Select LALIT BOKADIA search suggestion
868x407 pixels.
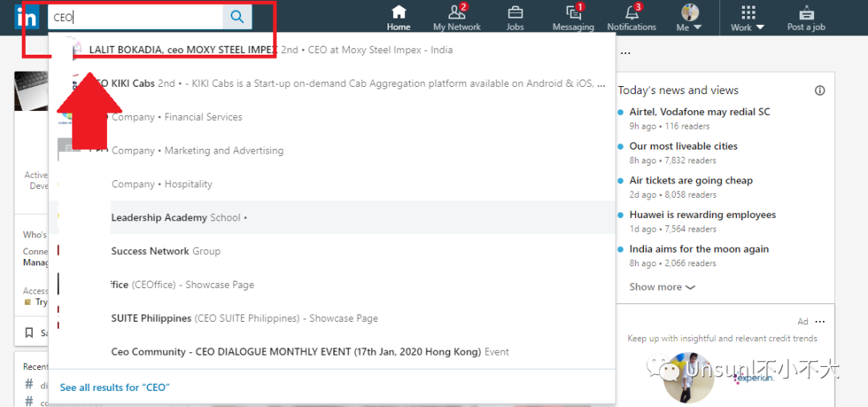coord(182,50)
